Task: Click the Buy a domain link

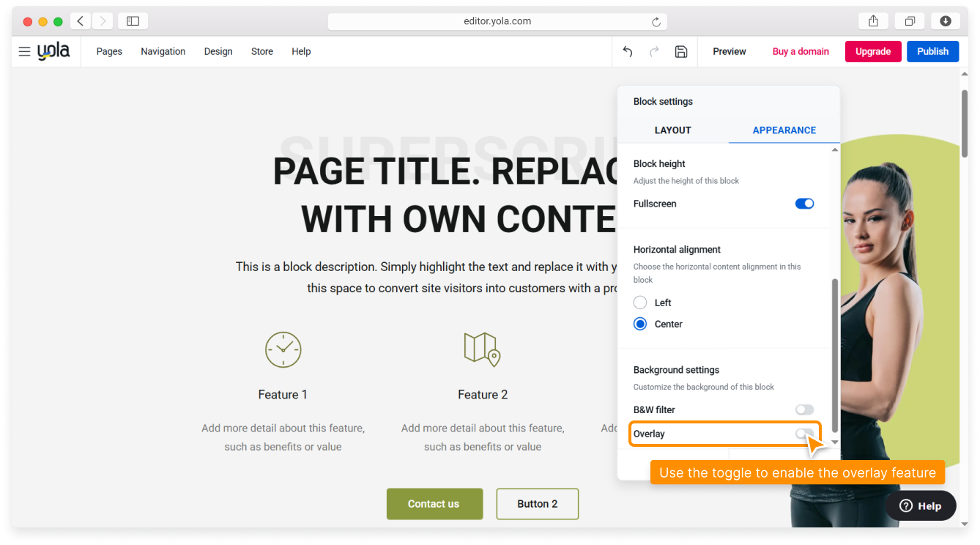Action: point(801,51)
